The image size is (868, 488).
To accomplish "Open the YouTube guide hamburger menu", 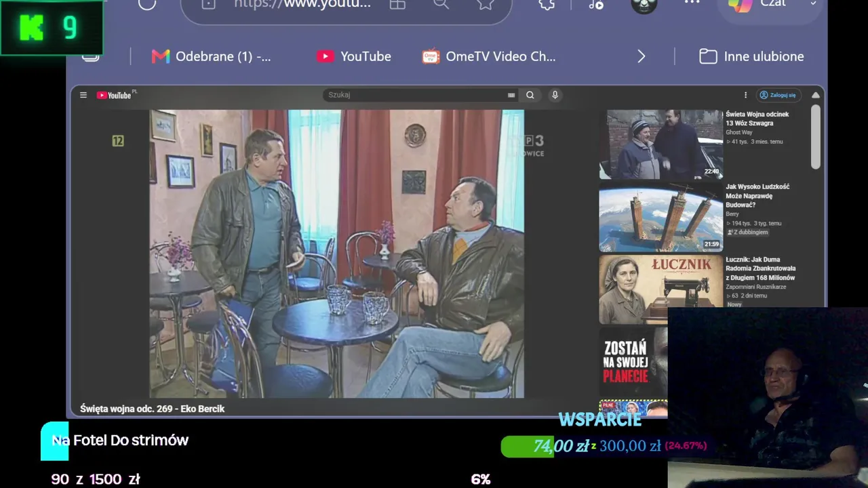I will point(83,96).
